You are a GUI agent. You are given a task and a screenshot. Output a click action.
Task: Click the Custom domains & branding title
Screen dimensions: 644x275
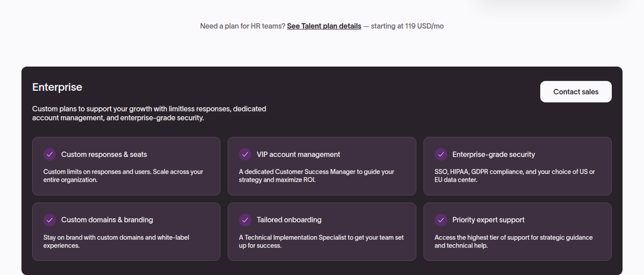[x=107, y=220]
